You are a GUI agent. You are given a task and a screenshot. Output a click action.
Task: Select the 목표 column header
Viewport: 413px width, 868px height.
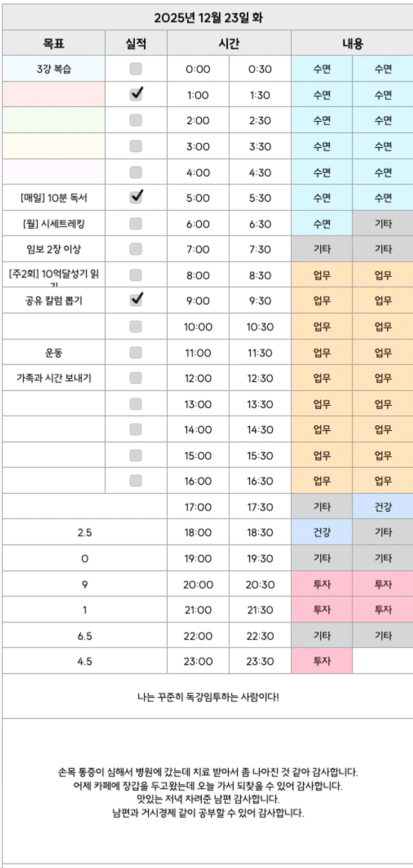coord(53,43)
